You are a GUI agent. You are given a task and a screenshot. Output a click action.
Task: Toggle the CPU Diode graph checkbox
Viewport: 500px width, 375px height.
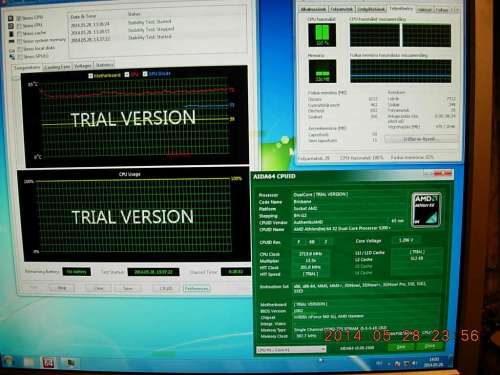click(145, 74)
